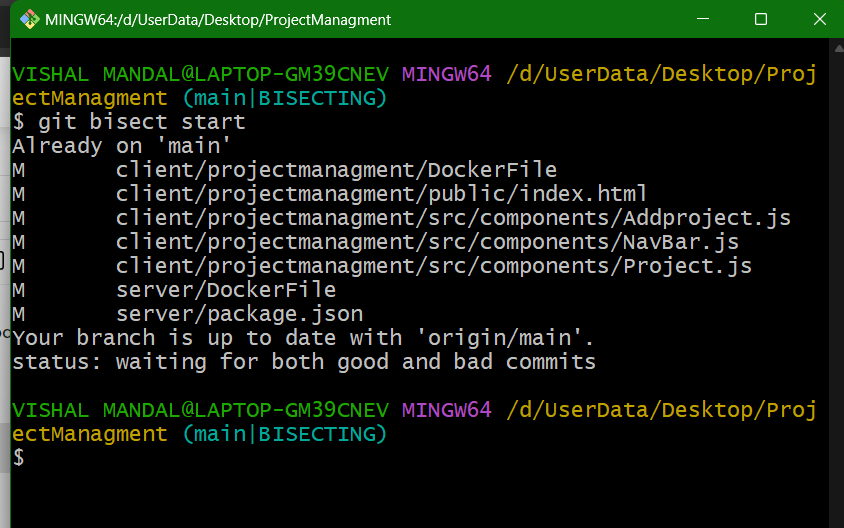
Task: Click the 'status: waiting for both' line
Action: coord(303,362)
